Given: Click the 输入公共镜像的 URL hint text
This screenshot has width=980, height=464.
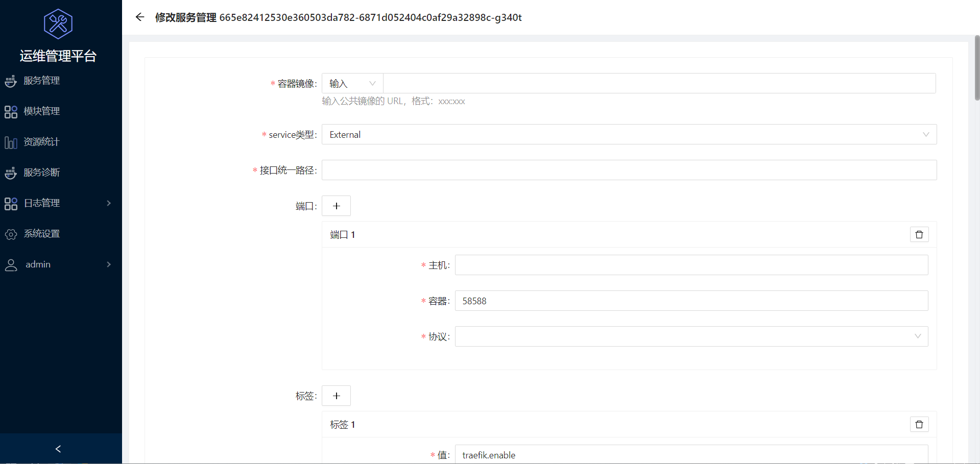Looking at the screenshot, I should (x=393, y=101).
